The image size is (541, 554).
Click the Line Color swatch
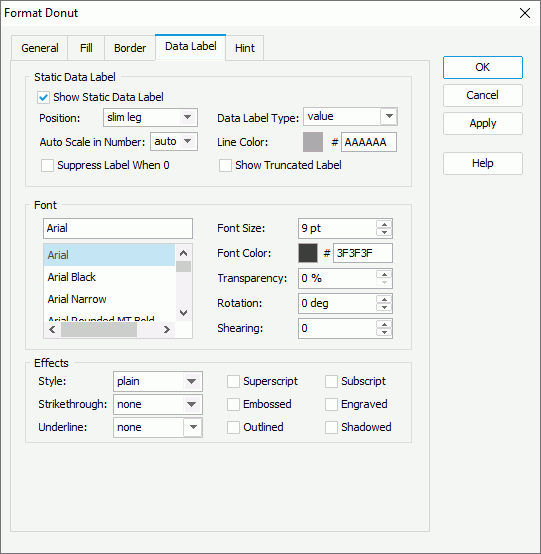(313, 142)
